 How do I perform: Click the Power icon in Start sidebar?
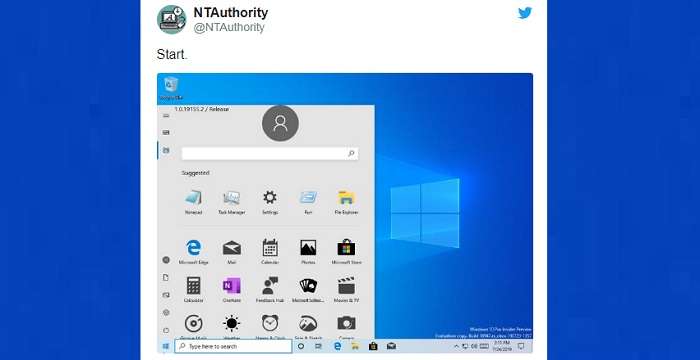[x=166, y=330]
